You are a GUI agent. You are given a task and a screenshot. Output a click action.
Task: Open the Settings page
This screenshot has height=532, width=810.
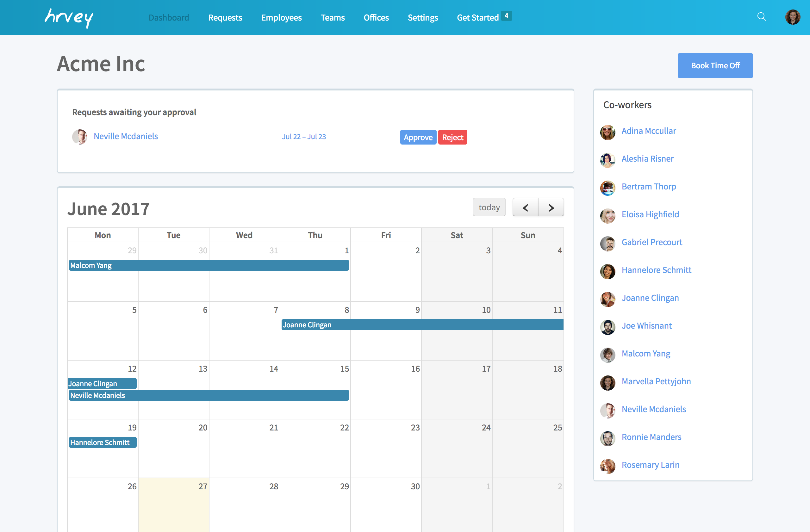pos(422,18)
